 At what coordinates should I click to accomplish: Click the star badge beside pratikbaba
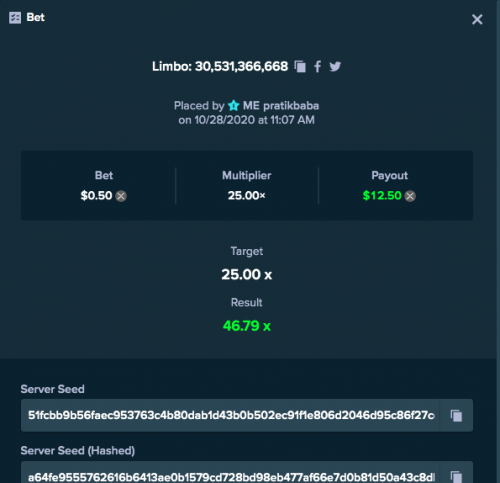[x=234, y=106]
